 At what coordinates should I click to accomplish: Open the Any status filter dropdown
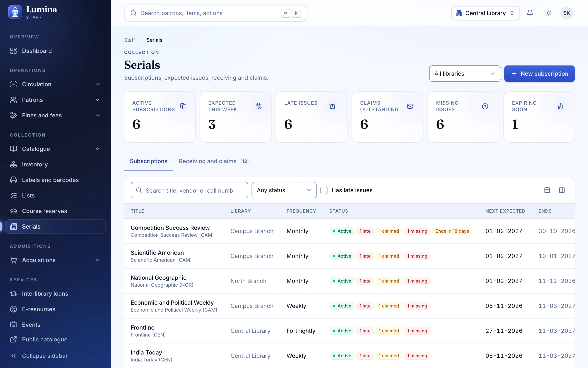284,190
